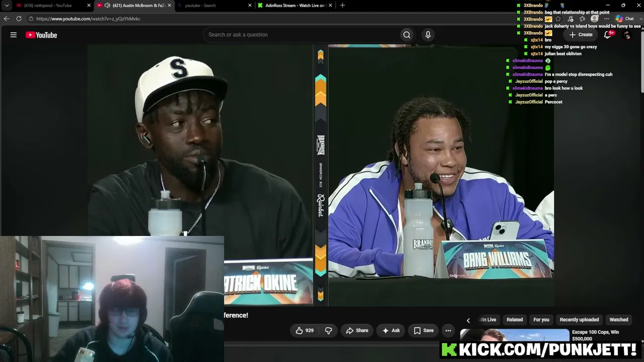Click the search magnifier button
644x362 pixels.
pyautogui.click(x=407, y=35)
